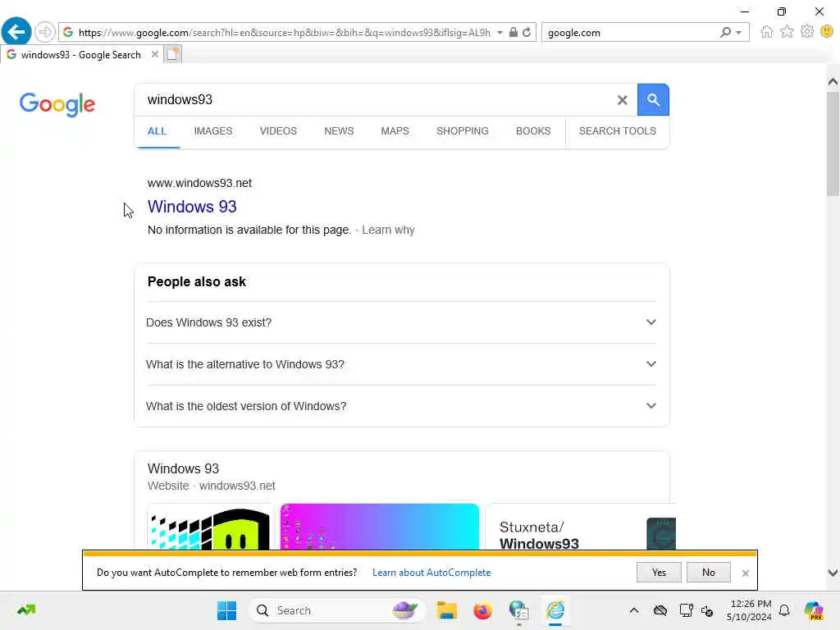The width and height of the screenshot is (840, 630).
Task: Open the green widgets icon on taskbar
Action: point(26,609)
